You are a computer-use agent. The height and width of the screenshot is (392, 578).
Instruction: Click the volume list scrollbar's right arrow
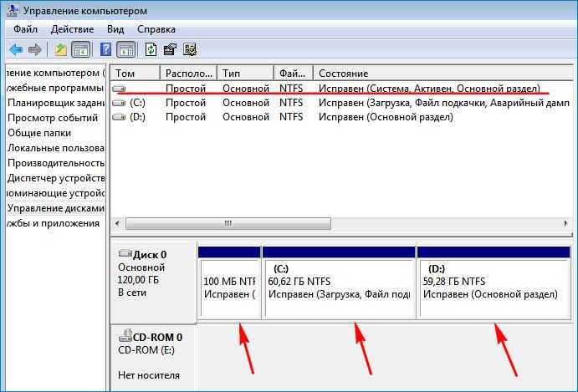point(565,223)
